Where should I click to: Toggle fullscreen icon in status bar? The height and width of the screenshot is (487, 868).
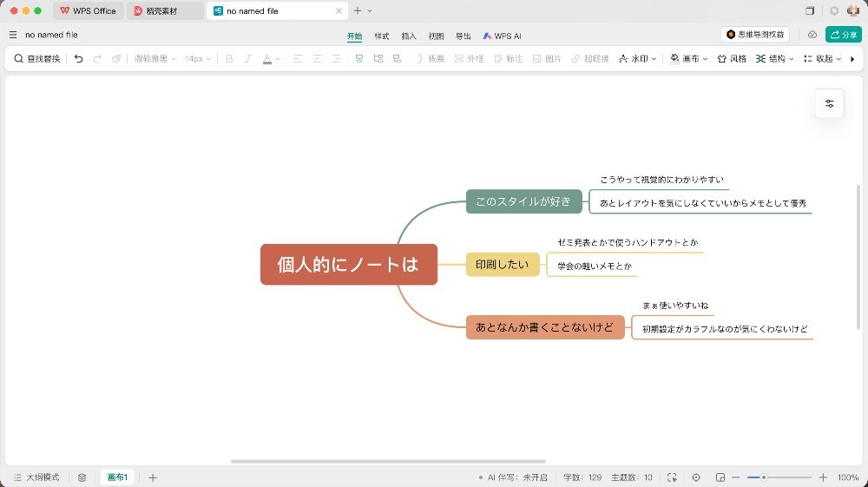(672, 477)
